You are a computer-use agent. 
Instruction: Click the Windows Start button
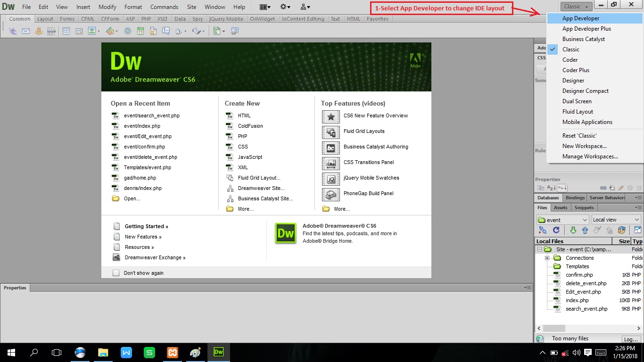[11, 352]
